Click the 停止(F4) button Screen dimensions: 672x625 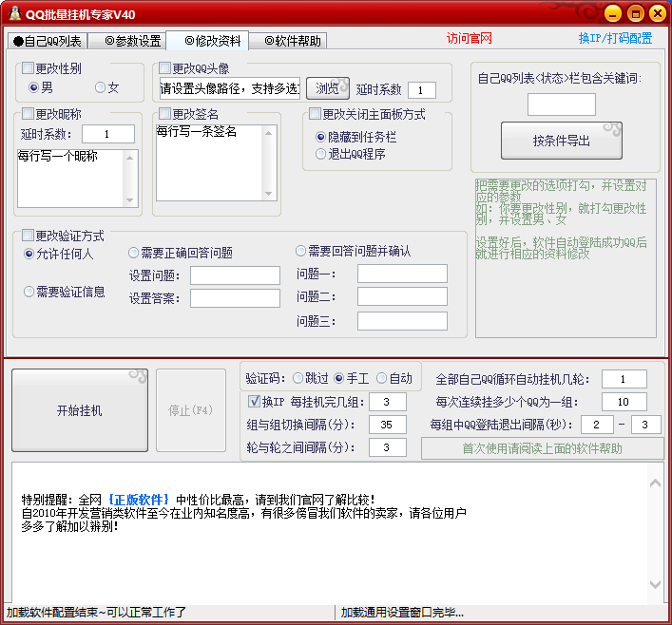pos(191,410)
